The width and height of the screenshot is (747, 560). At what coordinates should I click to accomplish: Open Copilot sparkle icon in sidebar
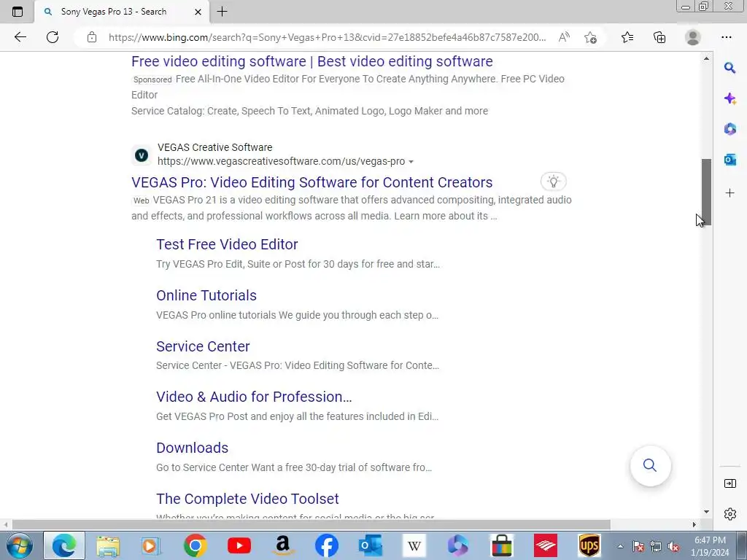point(729,98)
